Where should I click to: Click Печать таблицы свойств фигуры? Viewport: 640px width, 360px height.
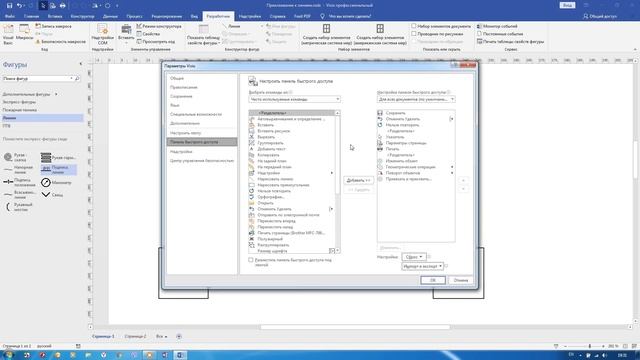(510, 42)
